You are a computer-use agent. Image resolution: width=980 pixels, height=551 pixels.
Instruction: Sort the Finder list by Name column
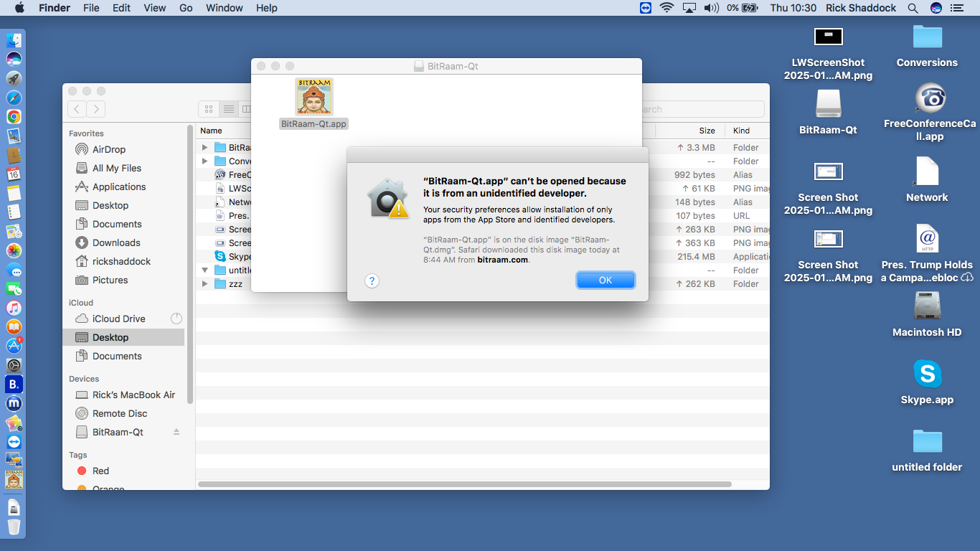click(x=211, y=131)
